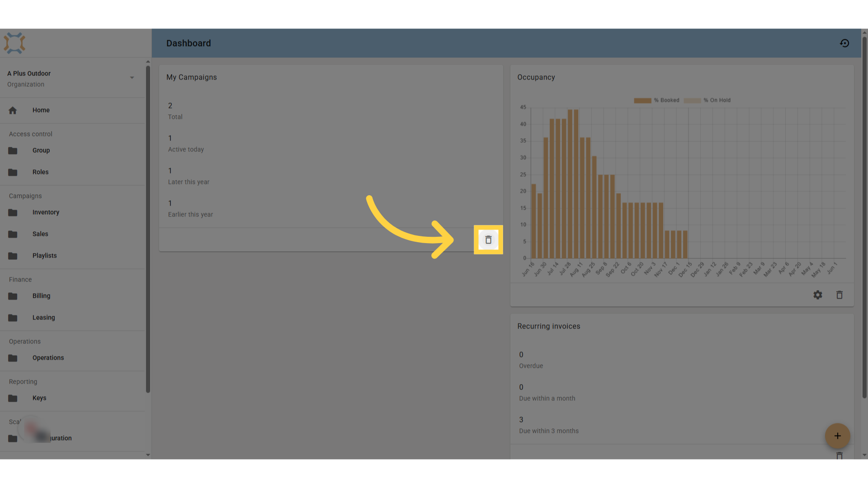Image resolution: width=868 pixels, height=488 pixels.
Task: Click the Occupancy widget title
Action: pos(536,77)
